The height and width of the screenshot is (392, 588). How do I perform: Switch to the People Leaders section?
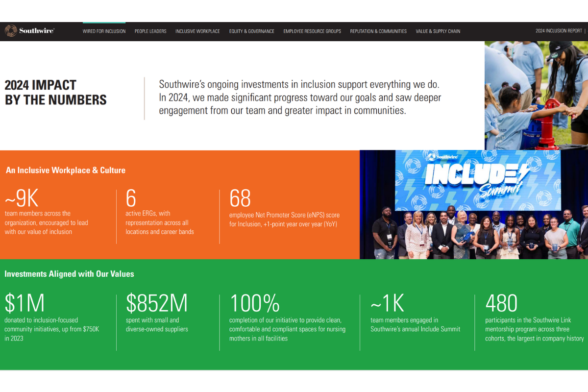coord(150,31)
